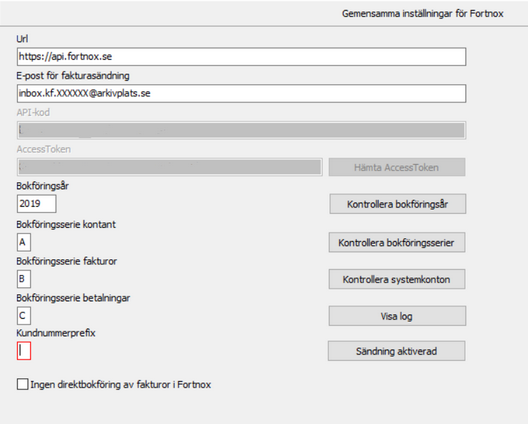Select the greyed-out API-kod field
528x424 pixels.
[241, 130]
